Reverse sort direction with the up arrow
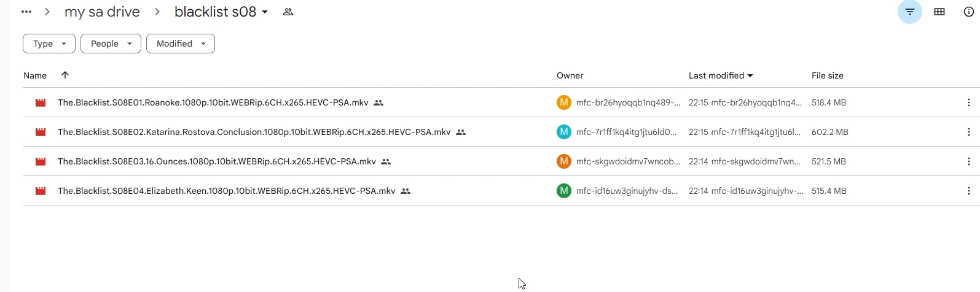The height and width of the screenshot is (292, 980). (x=65, y=75)
